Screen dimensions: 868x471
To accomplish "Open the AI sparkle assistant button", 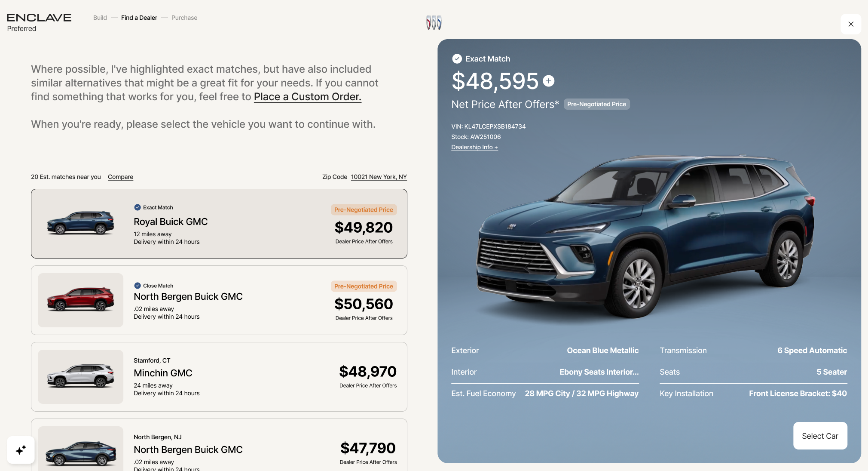I will pos(21,450).
